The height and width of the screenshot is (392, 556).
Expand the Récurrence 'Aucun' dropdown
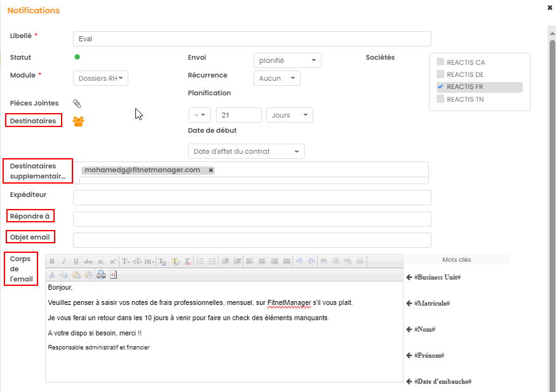(277, 78)
